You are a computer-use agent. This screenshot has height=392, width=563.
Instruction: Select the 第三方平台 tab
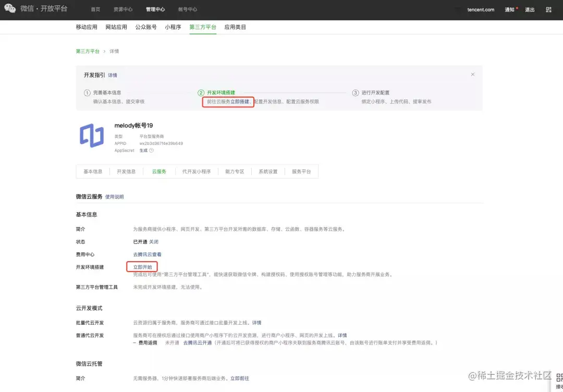(x=203, y=27)
